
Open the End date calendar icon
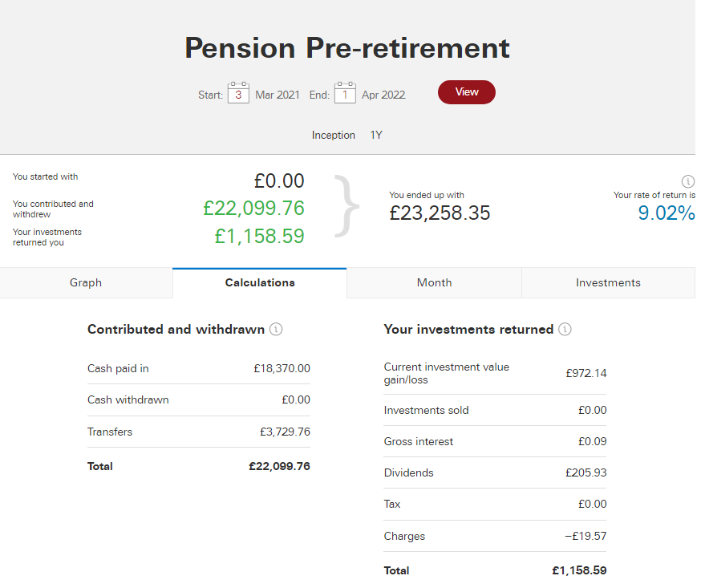click(x=345, y=93)
